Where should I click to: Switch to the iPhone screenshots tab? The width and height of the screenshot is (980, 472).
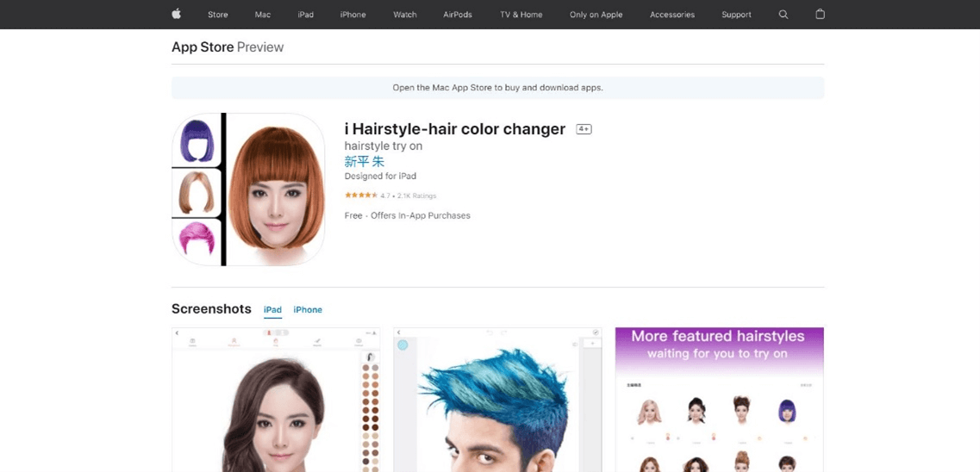(308, 310)
